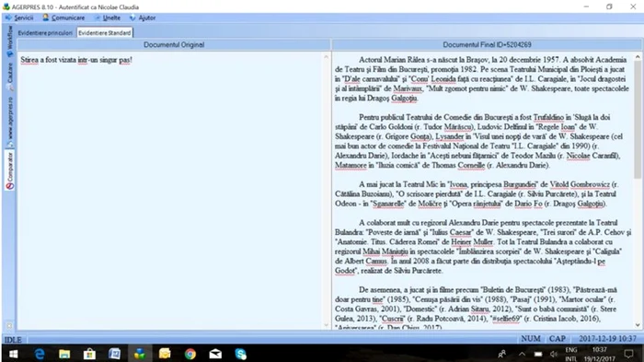Open the Cautare sidebar panel
Image resolution: width=644 pixels, height=362 pixels.
click(10, 76)
